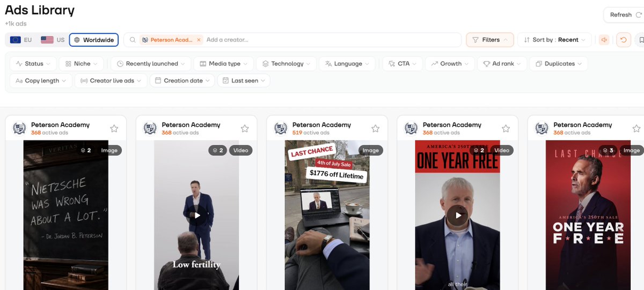
Task: Click the +1k ads count text
Action: (x=16, y=24)
